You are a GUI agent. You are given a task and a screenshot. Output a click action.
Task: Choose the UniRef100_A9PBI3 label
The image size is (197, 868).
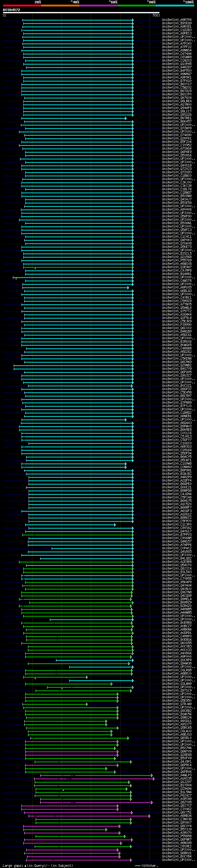177,33
